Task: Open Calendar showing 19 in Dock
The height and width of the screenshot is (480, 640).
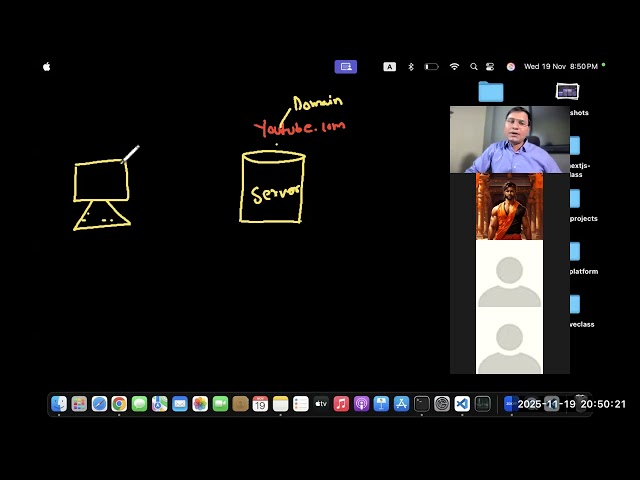Action: click(260, 404)
